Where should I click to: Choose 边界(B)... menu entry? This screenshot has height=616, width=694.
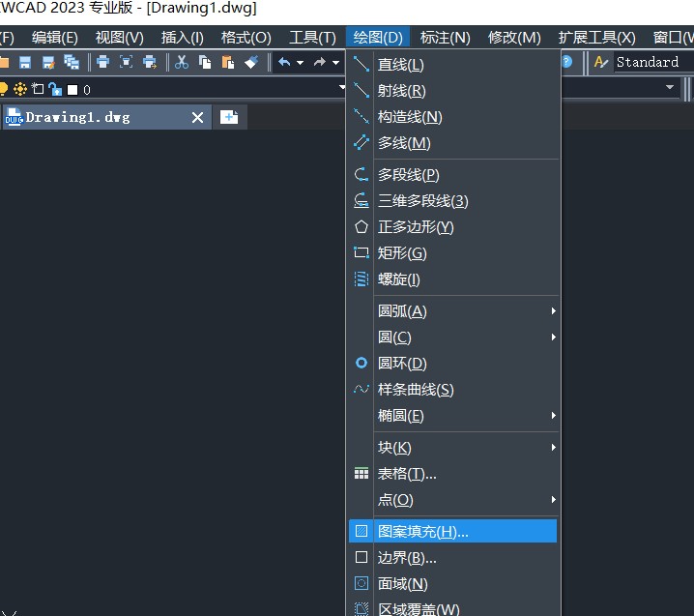pyautogui.click(x=452, y=558)
